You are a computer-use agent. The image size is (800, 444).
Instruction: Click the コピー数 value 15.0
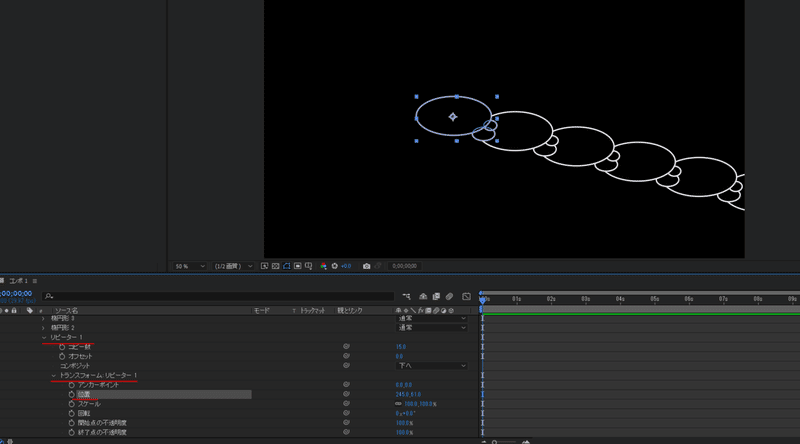401,347
